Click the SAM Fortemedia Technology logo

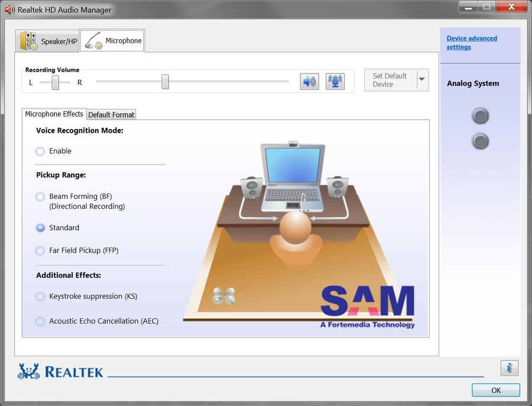(368, 307)
